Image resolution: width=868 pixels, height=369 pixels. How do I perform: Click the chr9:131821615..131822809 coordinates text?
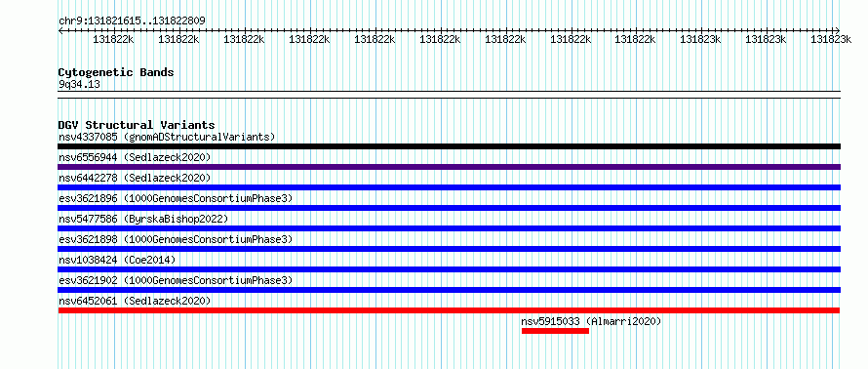pyautogui.click(x=132, y=20)
